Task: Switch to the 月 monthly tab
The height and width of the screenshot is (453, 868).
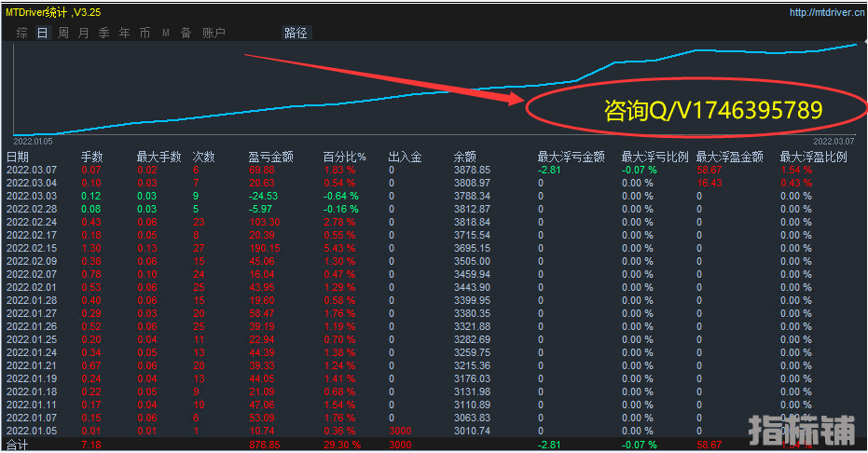Action: (84, 33)
